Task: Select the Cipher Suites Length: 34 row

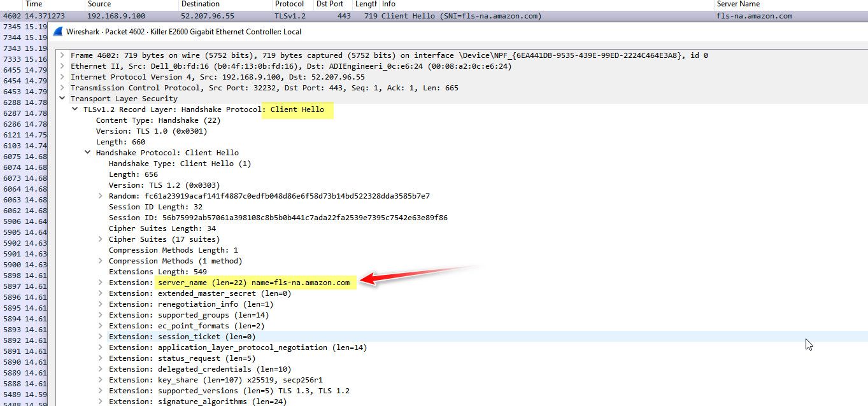Action: [162, 228]
